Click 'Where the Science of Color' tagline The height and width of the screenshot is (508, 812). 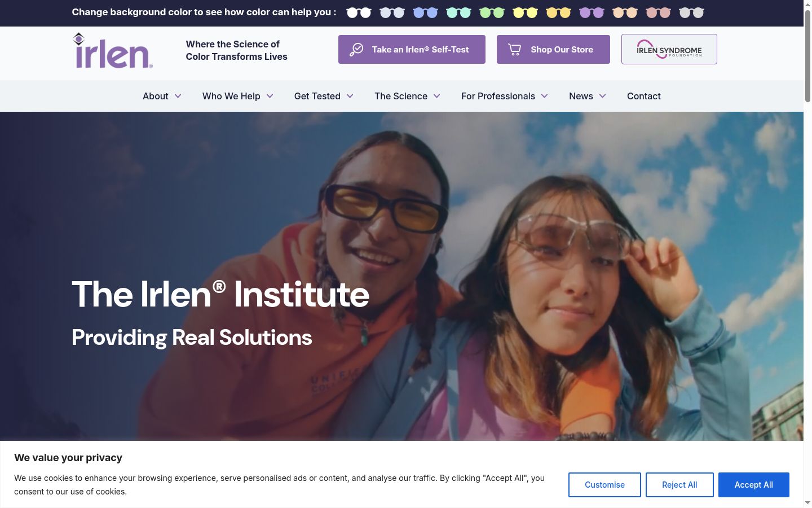[x=237, y=50]
